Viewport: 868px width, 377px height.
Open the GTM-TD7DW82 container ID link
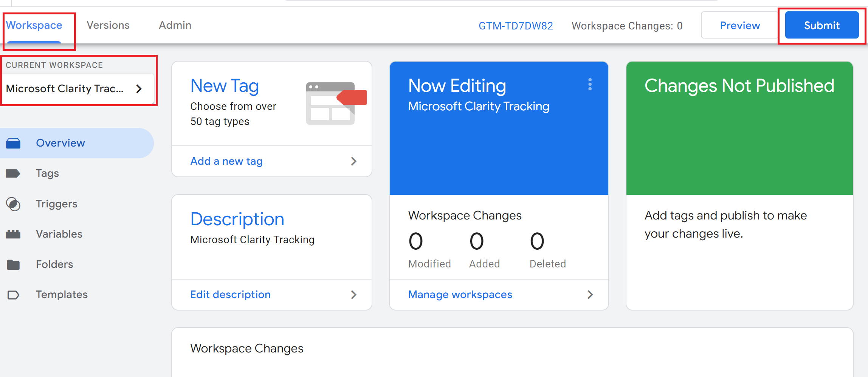point(516,26)
